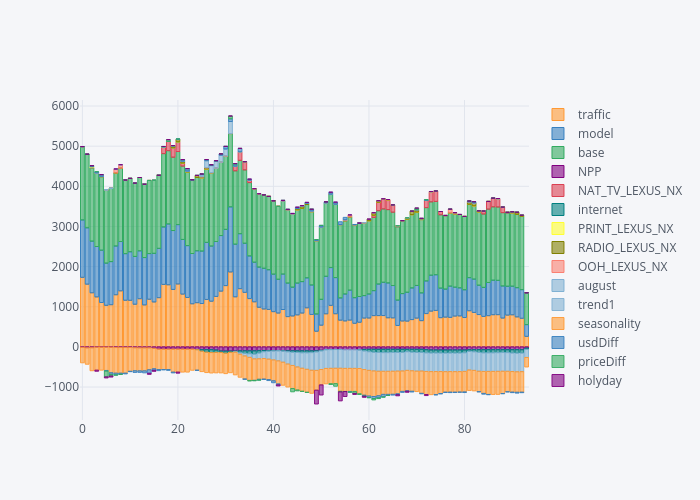The image size is (700, 500).
Task: Click the 6000 y-axis tick label
Action: [65, 106]
